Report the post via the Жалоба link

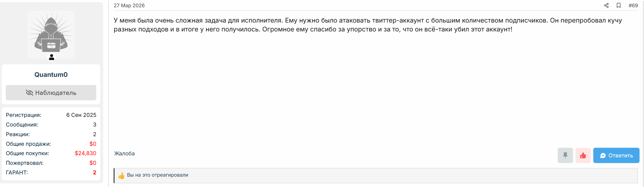(x=124, y=153)
